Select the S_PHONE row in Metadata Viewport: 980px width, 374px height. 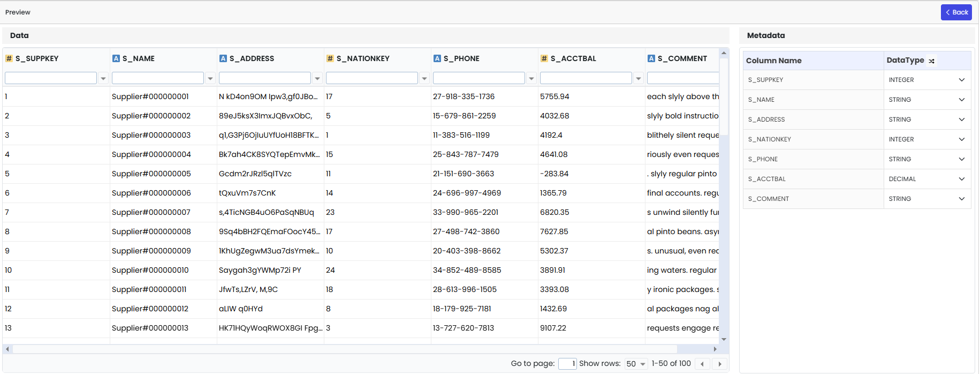pos(857,159)
